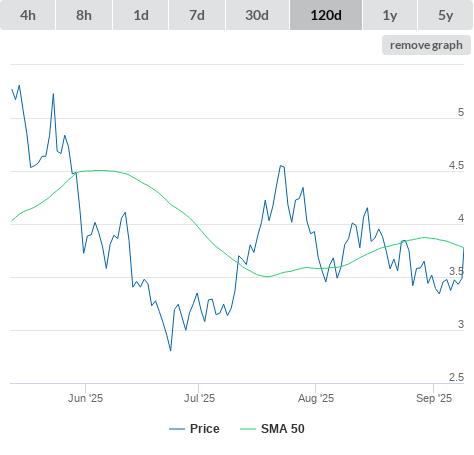This screenshot has width=474, height=455.
Task: Select the active 120d range tab
Action: [x=326, y=15]
